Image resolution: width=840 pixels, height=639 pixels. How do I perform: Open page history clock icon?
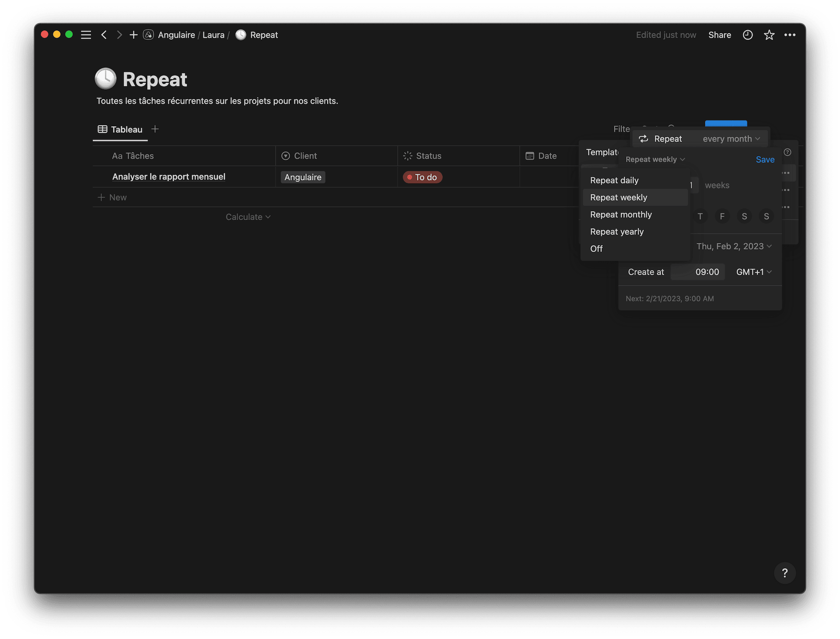[x=748, y=35]
